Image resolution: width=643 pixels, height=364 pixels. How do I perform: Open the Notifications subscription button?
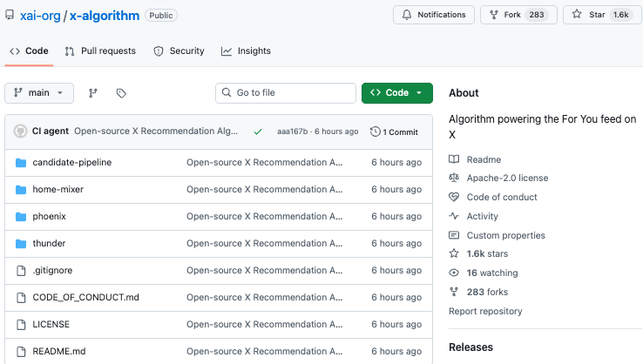tap(434, 15)
